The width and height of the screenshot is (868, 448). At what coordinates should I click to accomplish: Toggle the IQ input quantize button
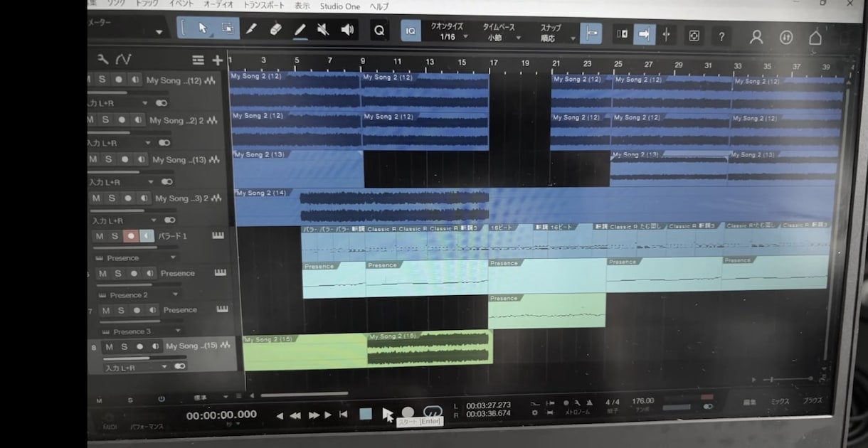pyautogui.click(x=410, y=31)
